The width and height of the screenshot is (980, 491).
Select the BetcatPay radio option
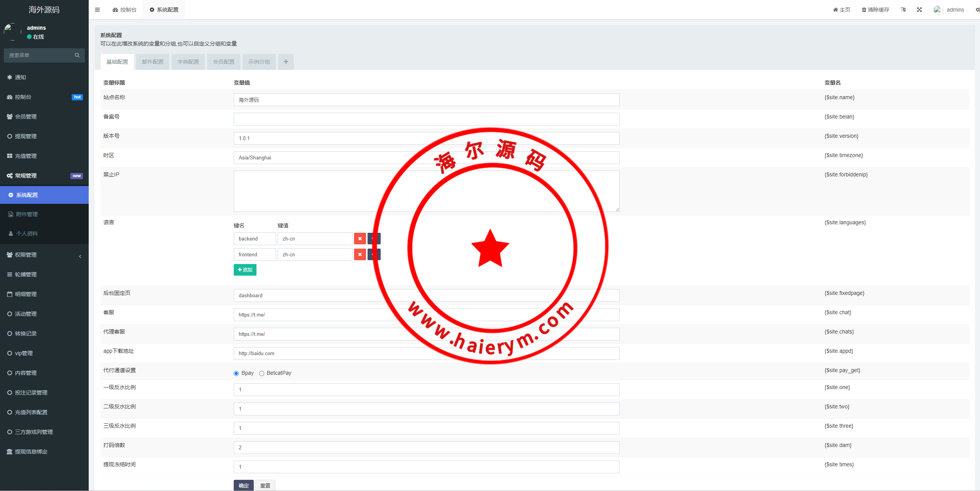pos(262,373)
